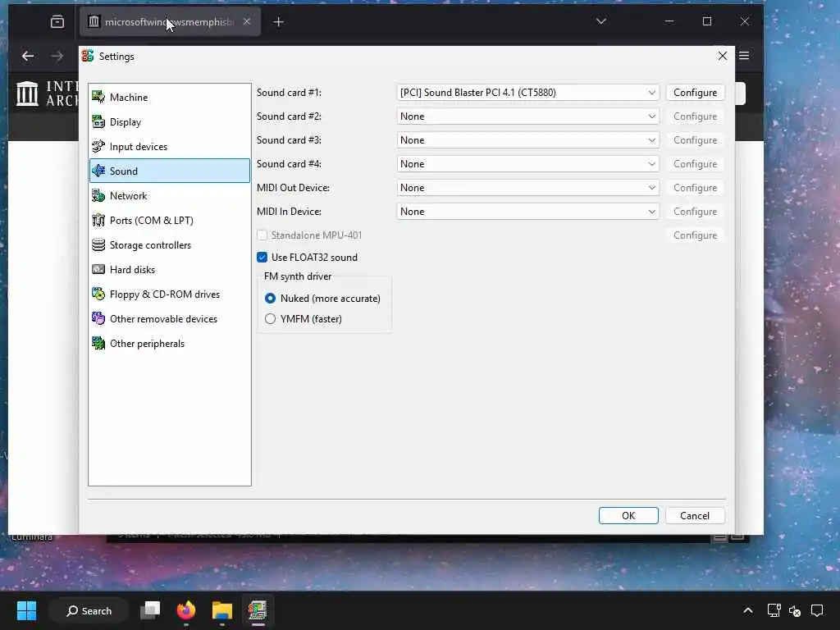Open browser hamburger menu
The height and width of the screenshot is (630, 840).
click(744, 56)
